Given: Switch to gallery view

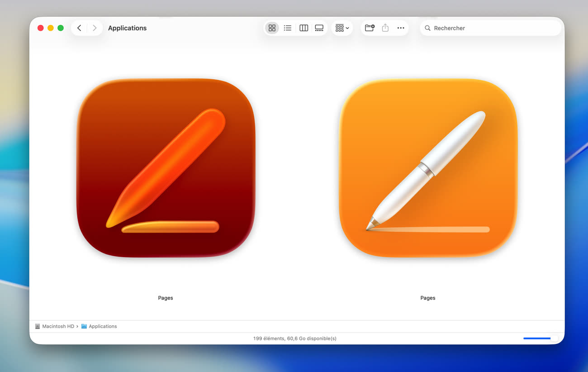Looking at the screenshot, I should pos(319,28).
